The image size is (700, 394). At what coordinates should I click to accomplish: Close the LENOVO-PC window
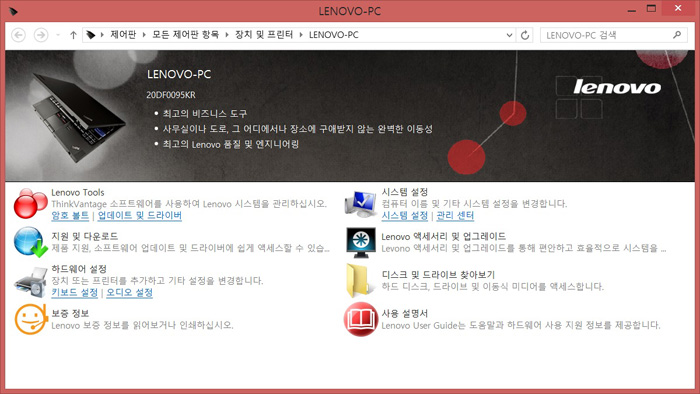[x=678, y=9]
